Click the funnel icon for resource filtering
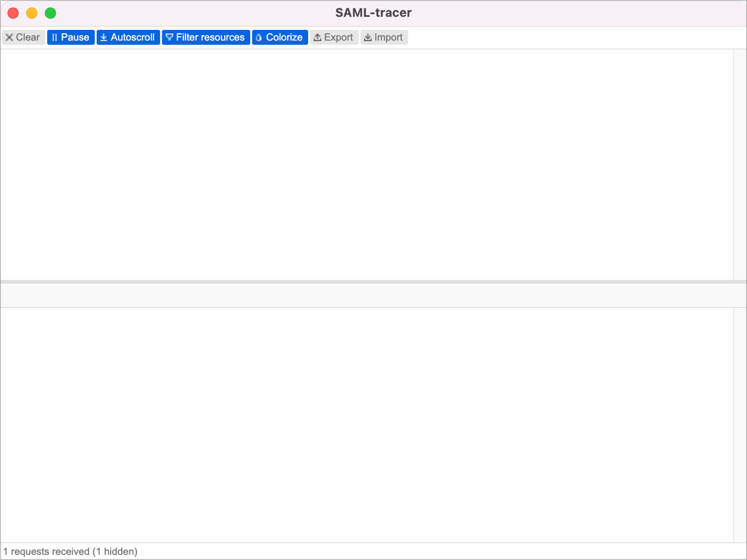 [169, 37]
